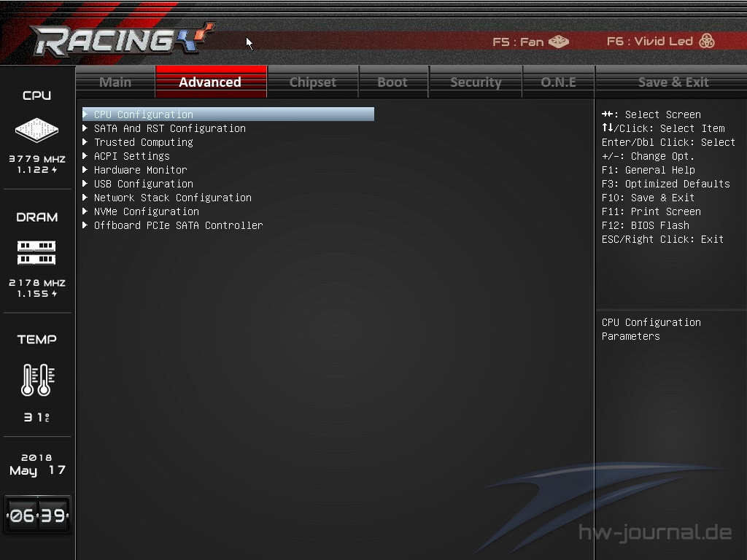Click the thermometer temperature icon

click(38, 379)
